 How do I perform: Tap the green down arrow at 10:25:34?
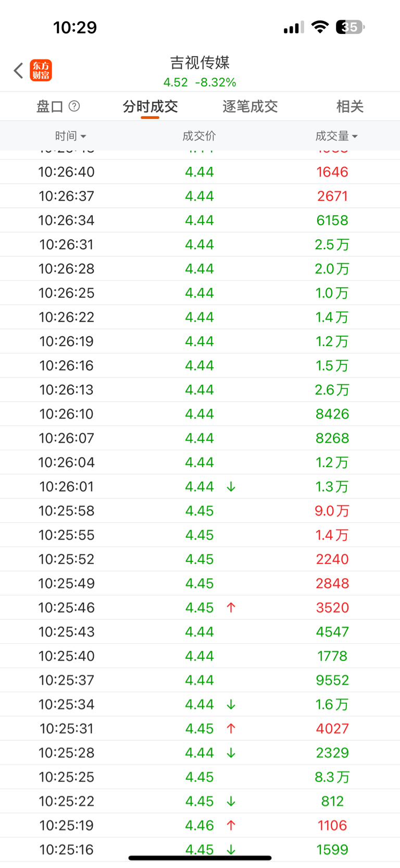231,705
